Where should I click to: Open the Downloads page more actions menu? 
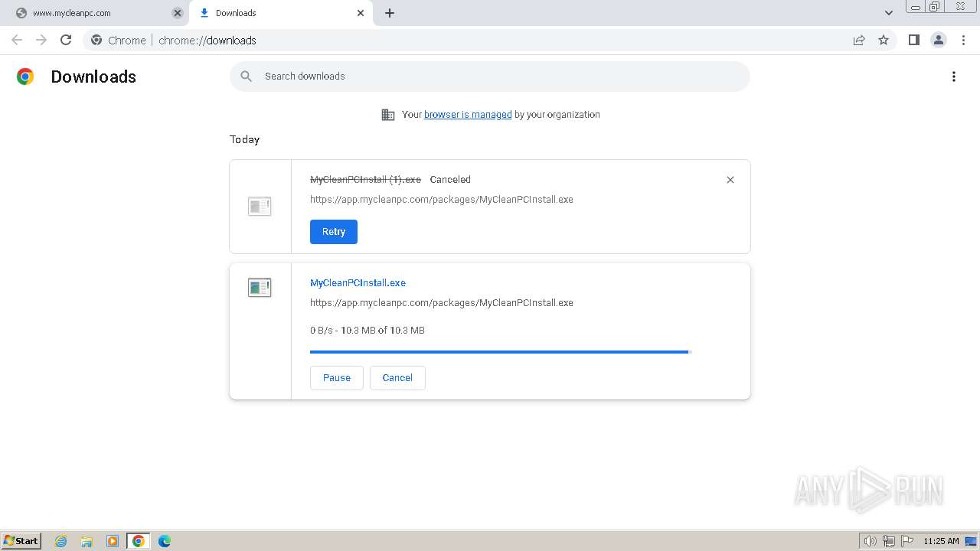pyautogui.click(x=954, y=77)
